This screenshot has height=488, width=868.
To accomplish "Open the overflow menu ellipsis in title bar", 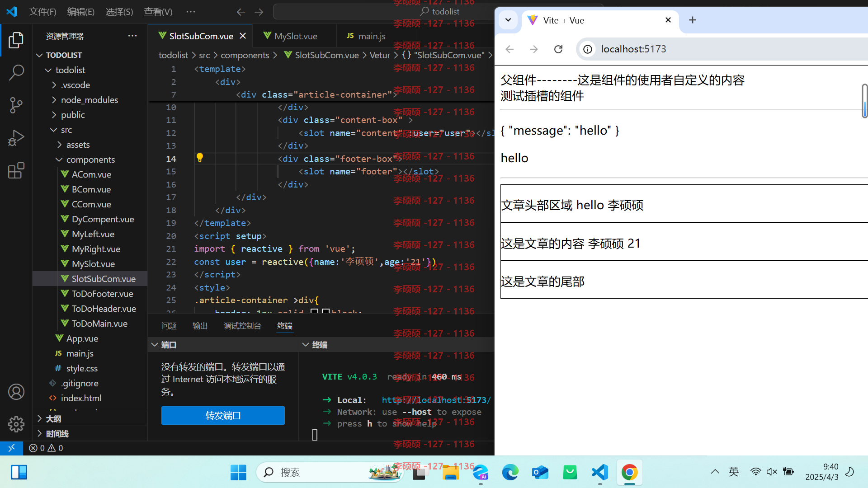I will point(191,12).
